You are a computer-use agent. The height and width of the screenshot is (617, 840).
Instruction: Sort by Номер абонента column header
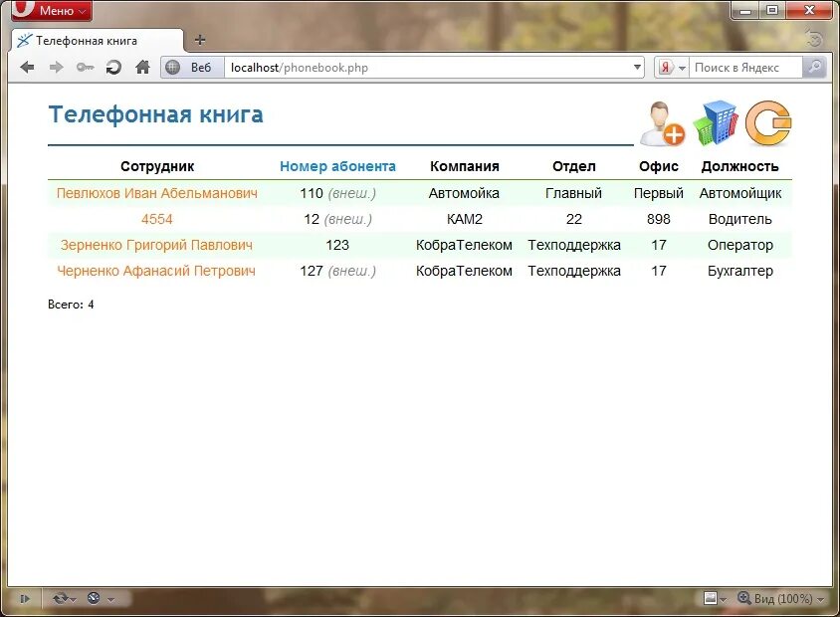point(337,166)
